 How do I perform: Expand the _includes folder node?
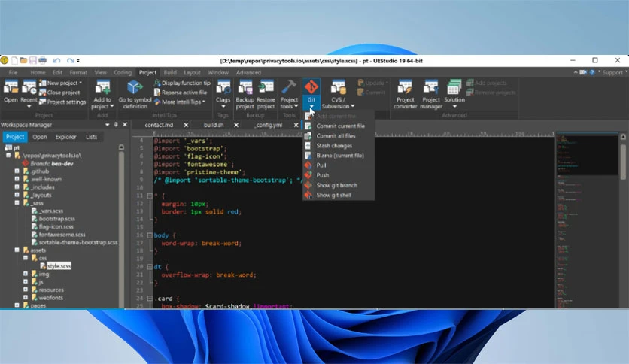click(x=17, y=187)
